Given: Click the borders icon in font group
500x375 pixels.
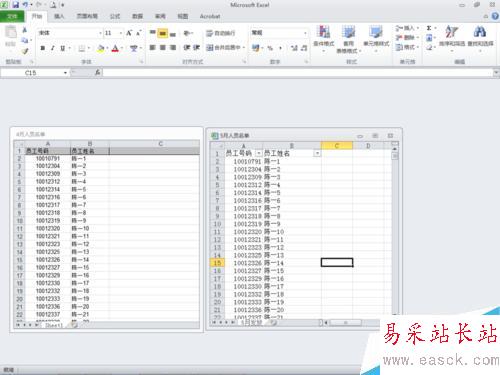Looking at the screenshot, I should pyautogui.click(x=82, y=49).
